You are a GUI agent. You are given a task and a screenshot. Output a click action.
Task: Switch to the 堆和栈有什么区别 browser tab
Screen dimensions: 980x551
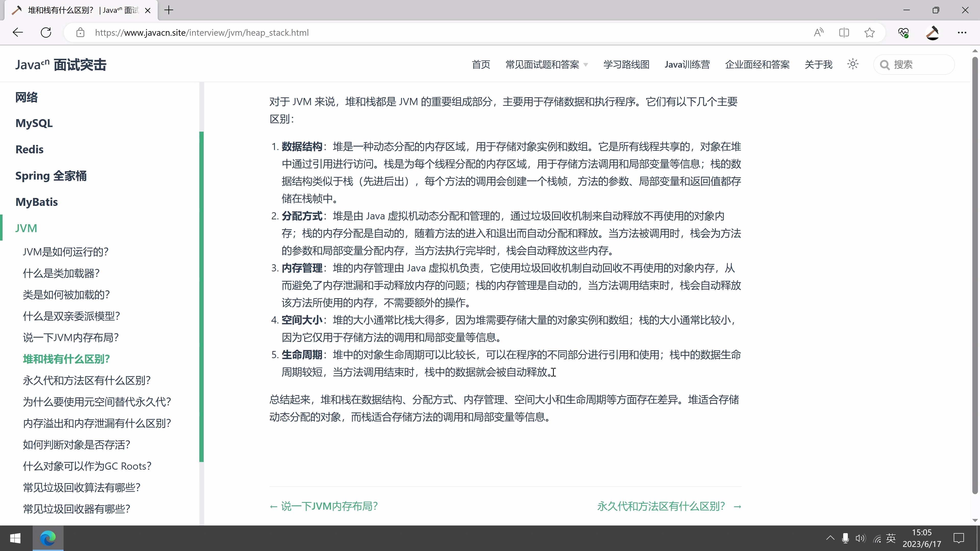(x=76, y=10)
